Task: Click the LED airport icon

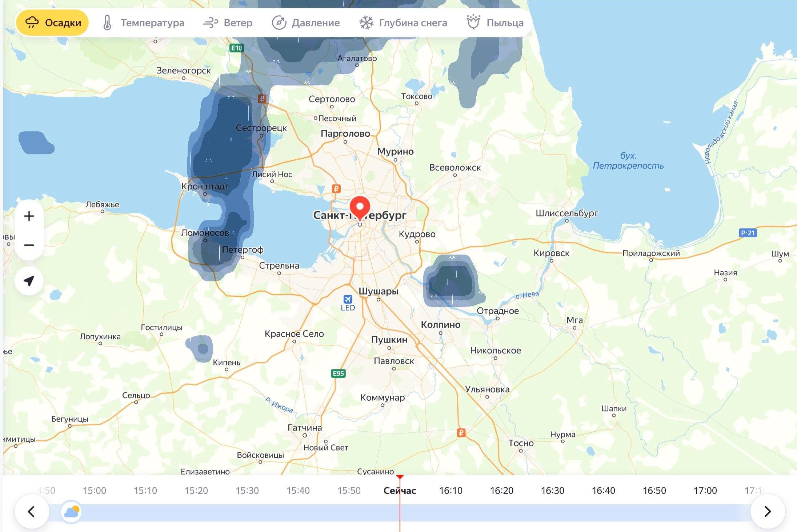Action: 348,299
